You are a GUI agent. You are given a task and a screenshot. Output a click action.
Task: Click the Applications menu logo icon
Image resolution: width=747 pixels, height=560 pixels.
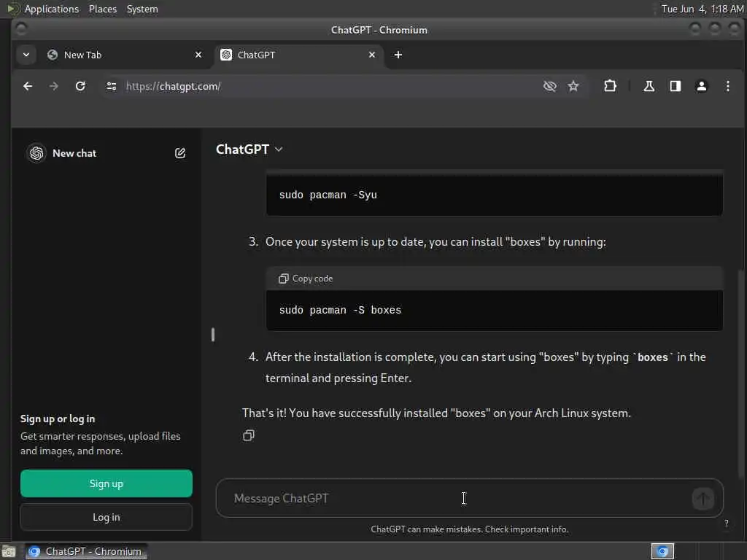(x=13, y=9)
